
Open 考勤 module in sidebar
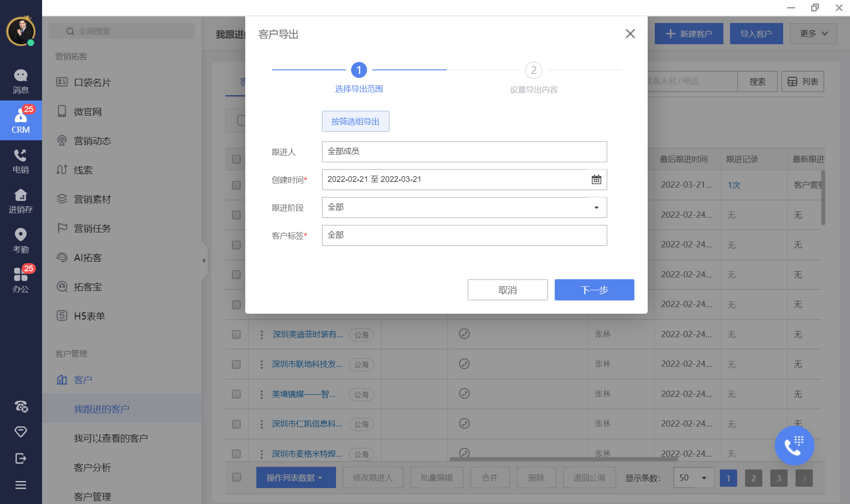coord(20,241)
